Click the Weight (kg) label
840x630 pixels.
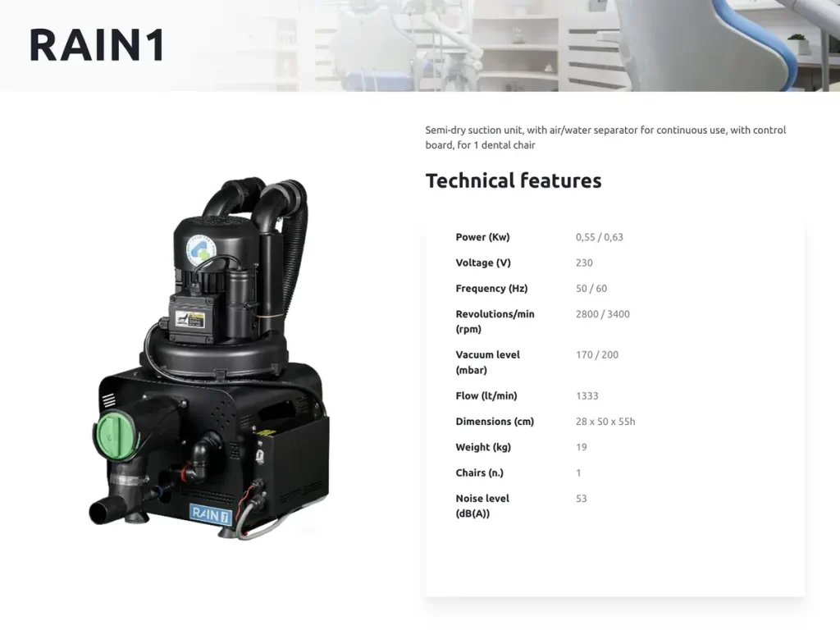(x=483, y=447)
